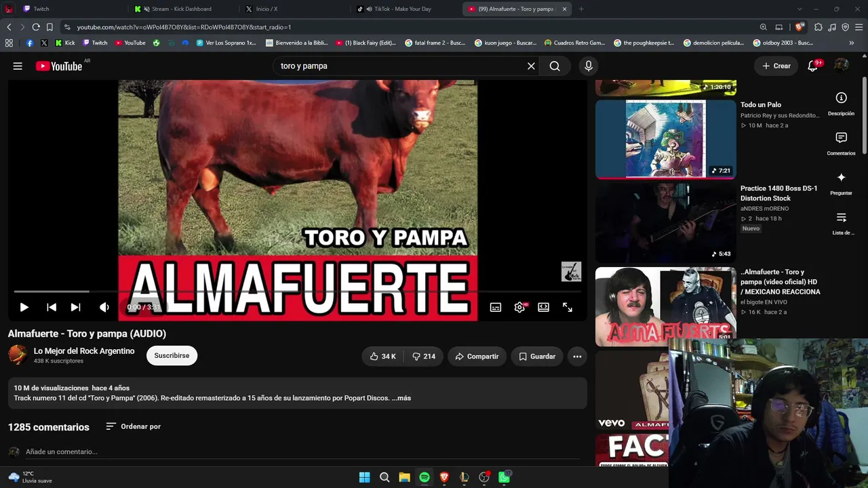Open player settings gear
The image size is (868, 488).
pos(519,307)
